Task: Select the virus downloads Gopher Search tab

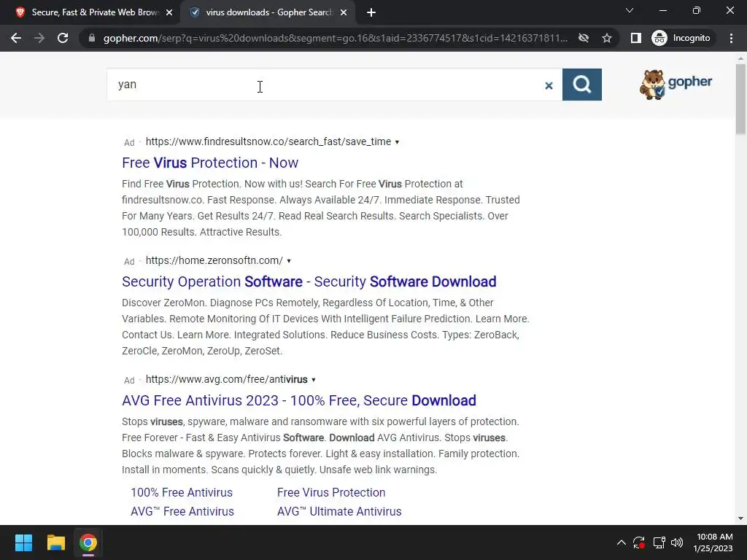Action: click(268, 12)
